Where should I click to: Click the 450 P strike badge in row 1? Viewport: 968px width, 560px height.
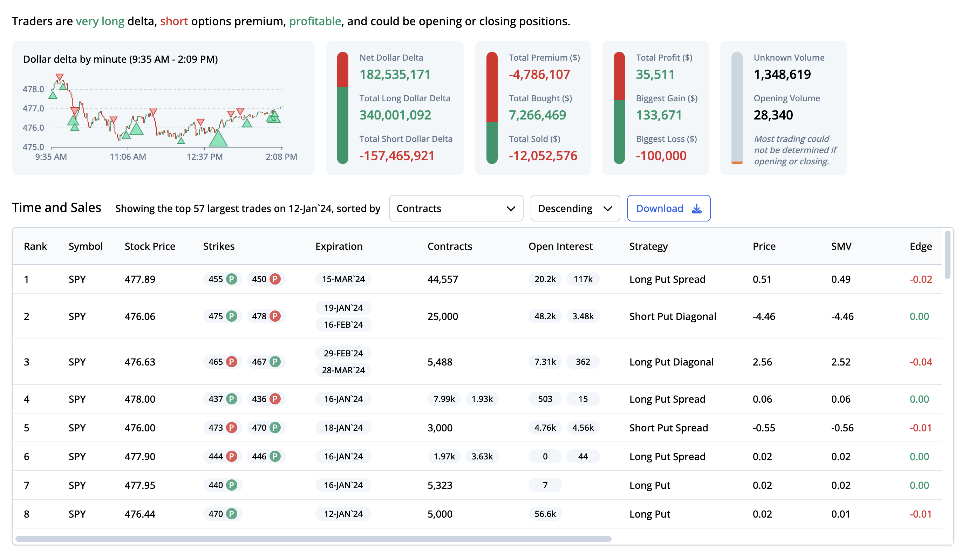click(x=266, y=279)
